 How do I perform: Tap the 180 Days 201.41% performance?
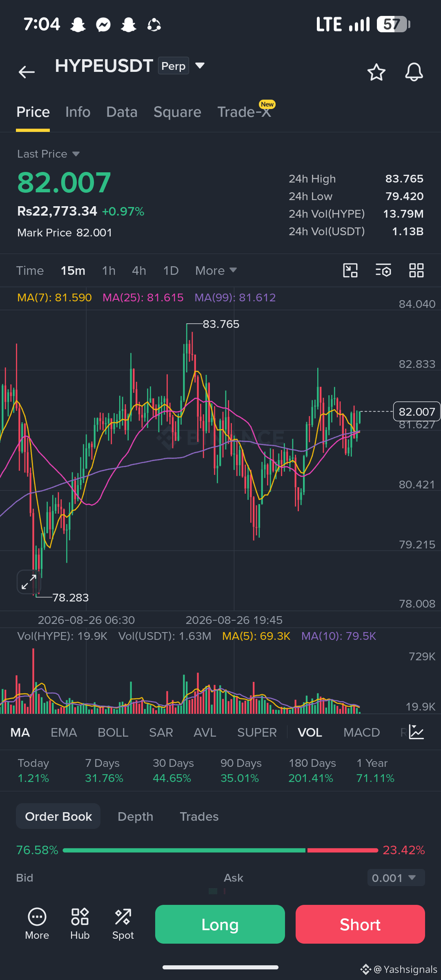312,771
